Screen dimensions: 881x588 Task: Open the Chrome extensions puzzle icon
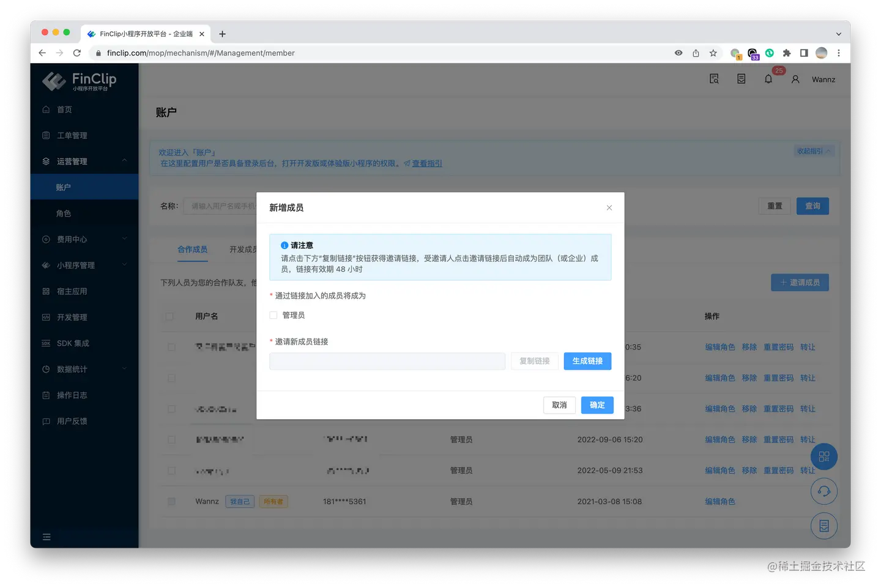787,53
